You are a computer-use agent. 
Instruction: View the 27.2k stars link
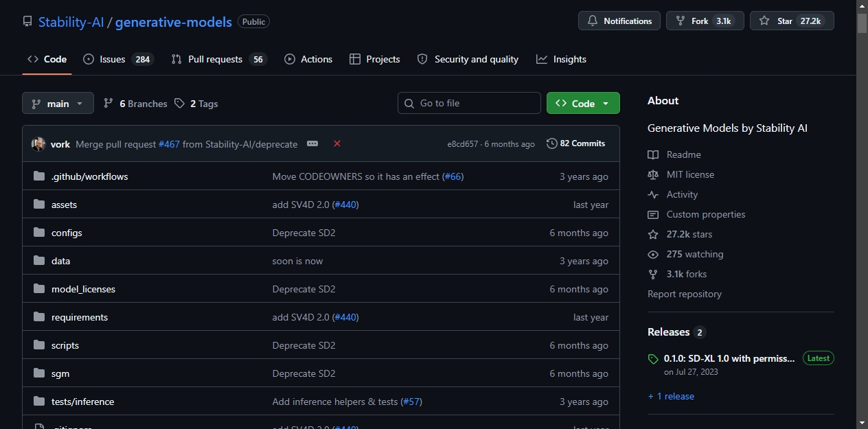(x=680, y=234)
